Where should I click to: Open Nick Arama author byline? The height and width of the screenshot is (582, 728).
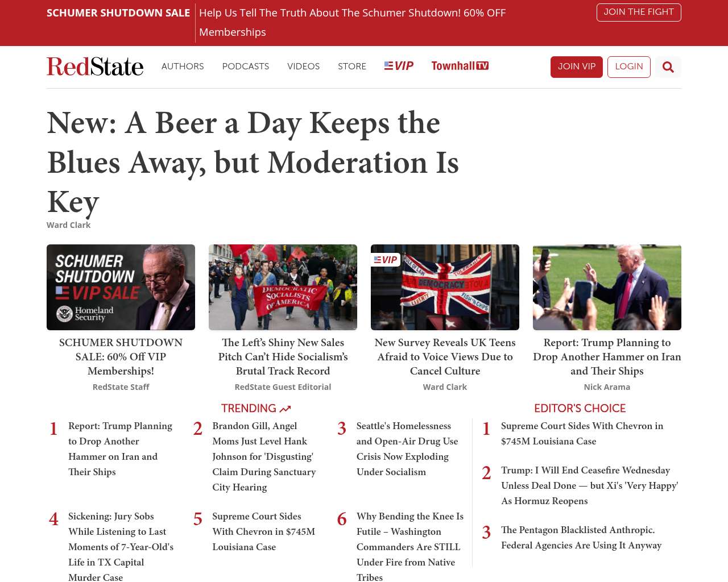pos(607,387)
